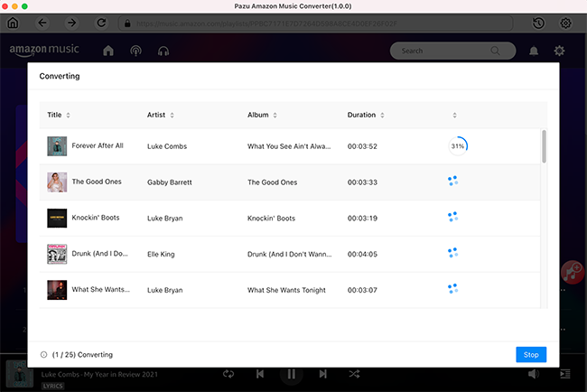Click the info icon beside converting status

click(44, 355)
